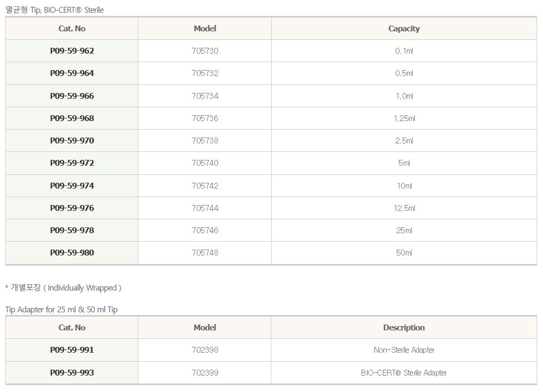Click catalog number P09-59-970
543x392 pixels.
(x=72, y=141)
